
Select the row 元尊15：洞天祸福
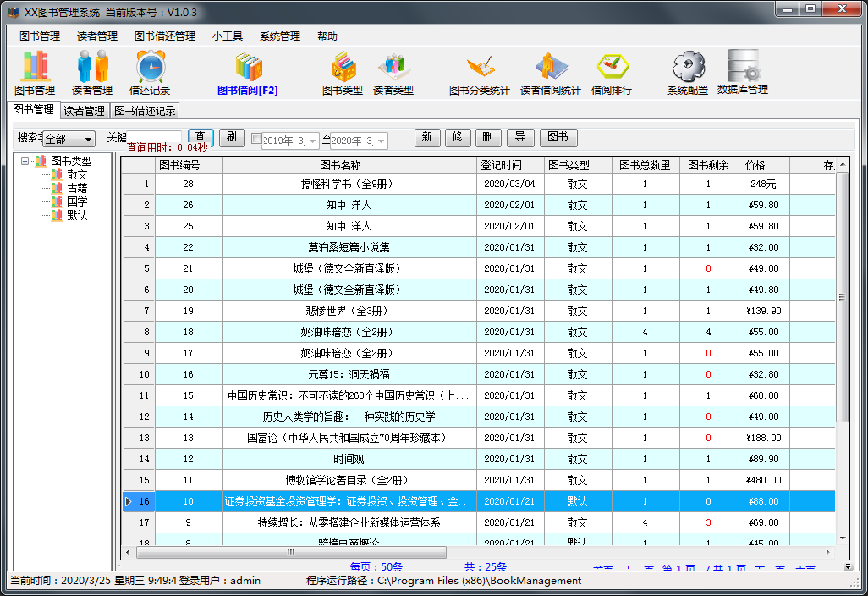[479, 374]
